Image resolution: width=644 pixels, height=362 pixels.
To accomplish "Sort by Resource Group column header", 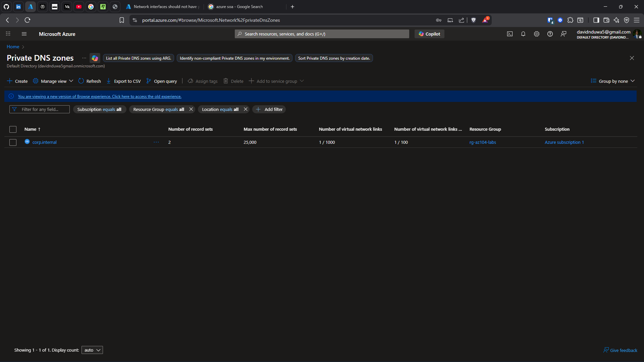I will [485, 129].
